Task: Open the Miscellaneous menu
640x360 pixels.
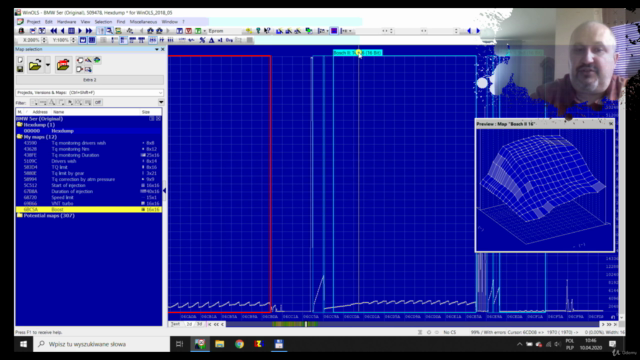Action: coord(143,22)
